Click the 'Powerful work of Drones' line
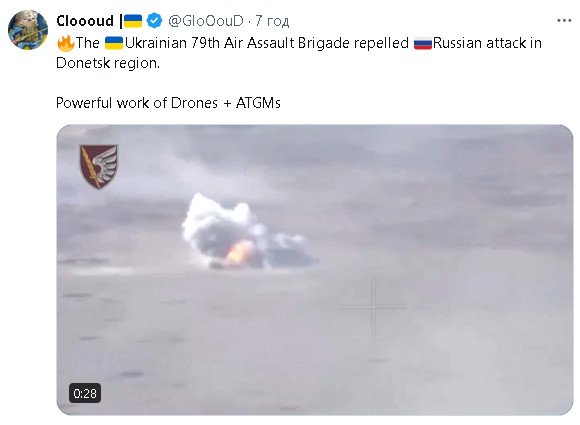580x425 pixels. click(x=137, y=102)
